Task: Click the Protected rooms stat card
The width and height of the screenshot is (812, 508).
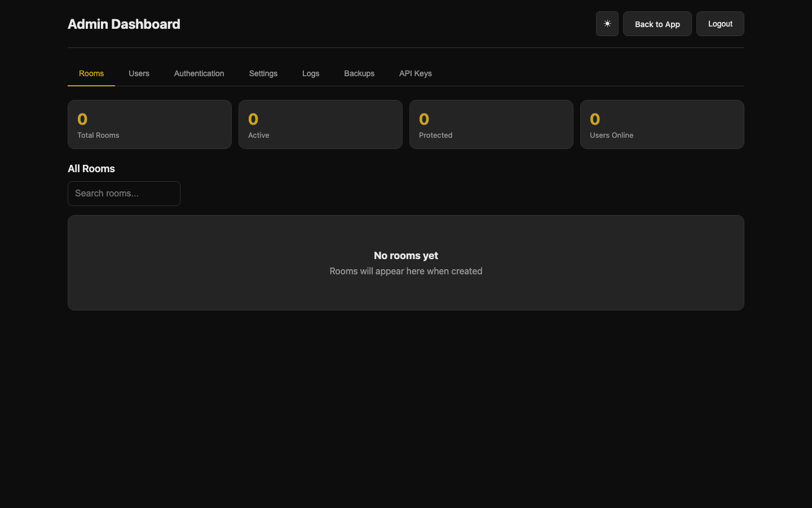Action: pyautogui.click(x=491, y=125)
